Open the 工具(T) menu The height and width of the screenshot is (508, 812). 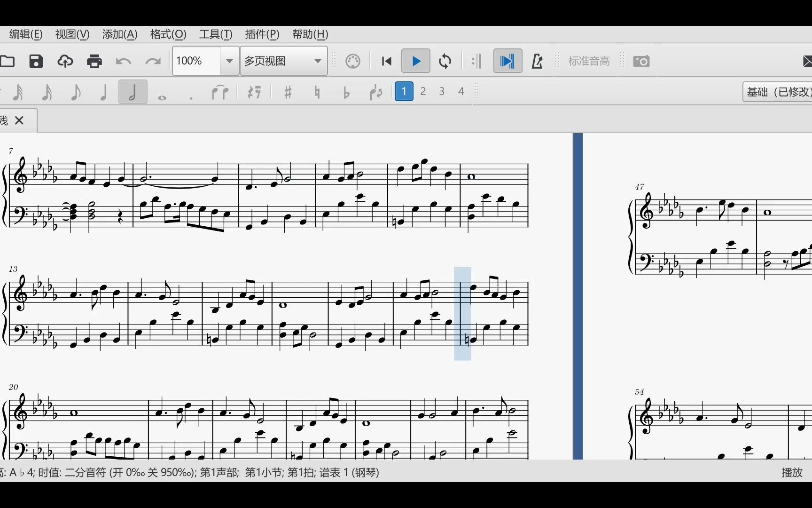[216, 34]
